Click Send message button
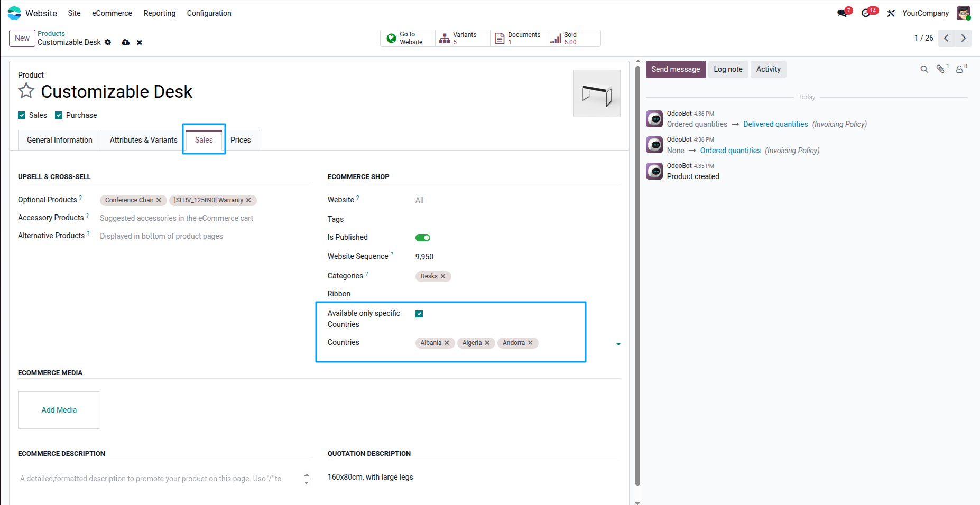This screenshot has width=980, height=505. (676, 69)
